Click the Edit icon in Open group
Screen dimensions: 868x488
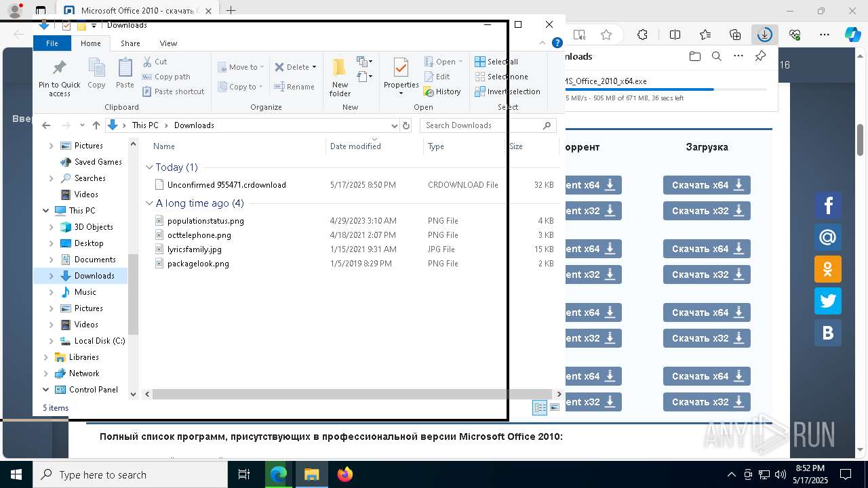[429, 77]
